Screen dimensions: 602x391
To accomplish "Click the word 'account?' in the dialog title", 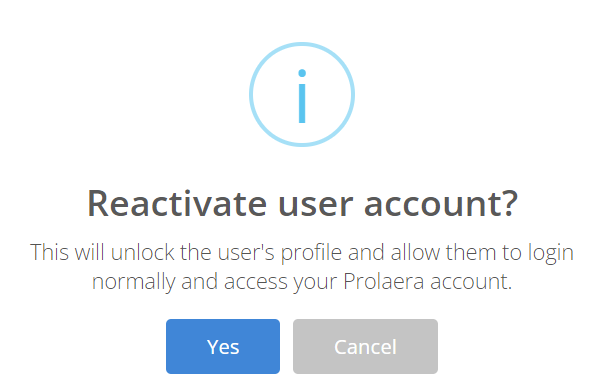I will coord(441,204).
